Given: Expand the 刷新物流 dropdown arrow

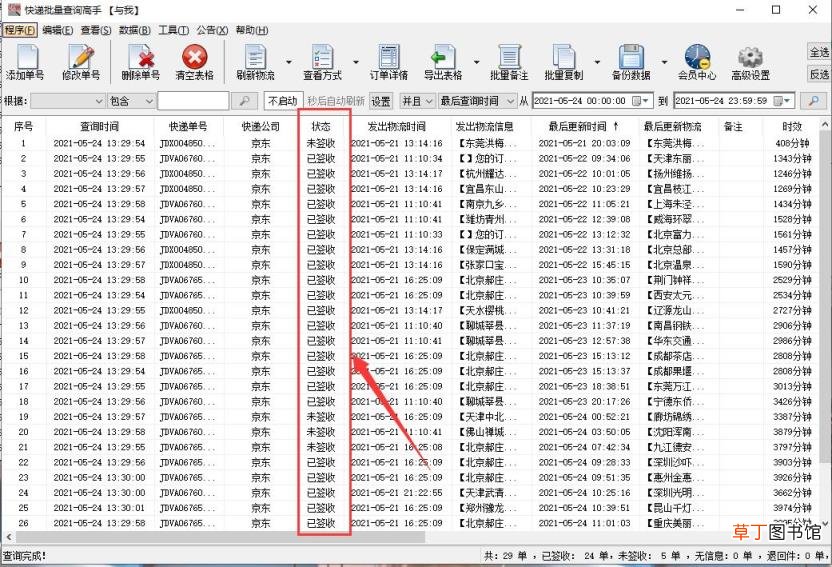Looking at the screenshot, I should (x=289, y=63).
